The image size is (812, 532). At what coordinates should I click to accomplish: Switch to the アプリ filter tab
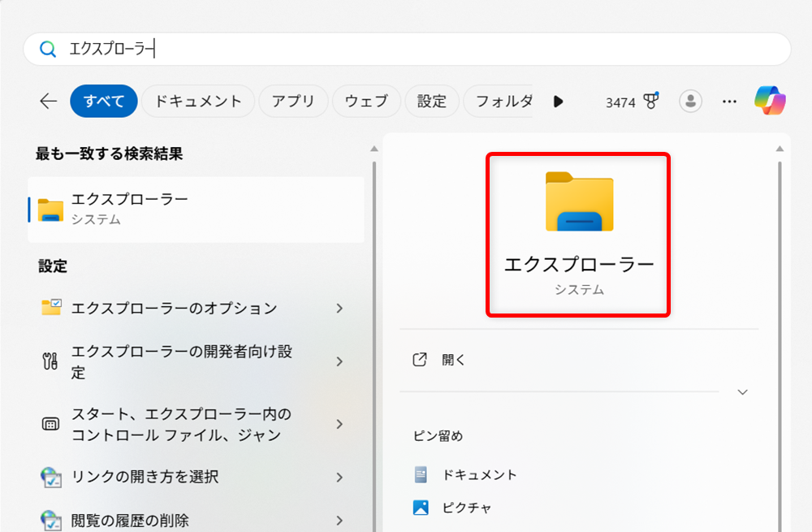[293, 101]
